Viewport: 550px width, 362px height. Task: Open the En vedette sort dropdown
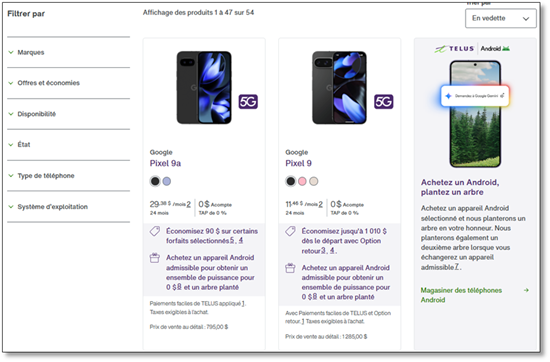tap(501, 18)
